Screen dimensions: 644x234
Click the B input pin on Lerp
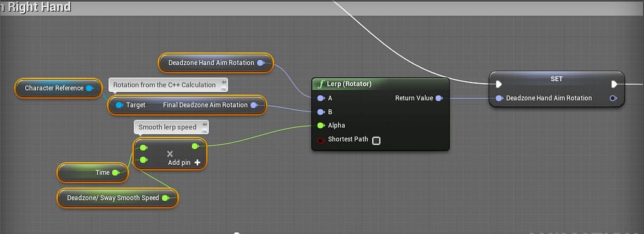321,112
